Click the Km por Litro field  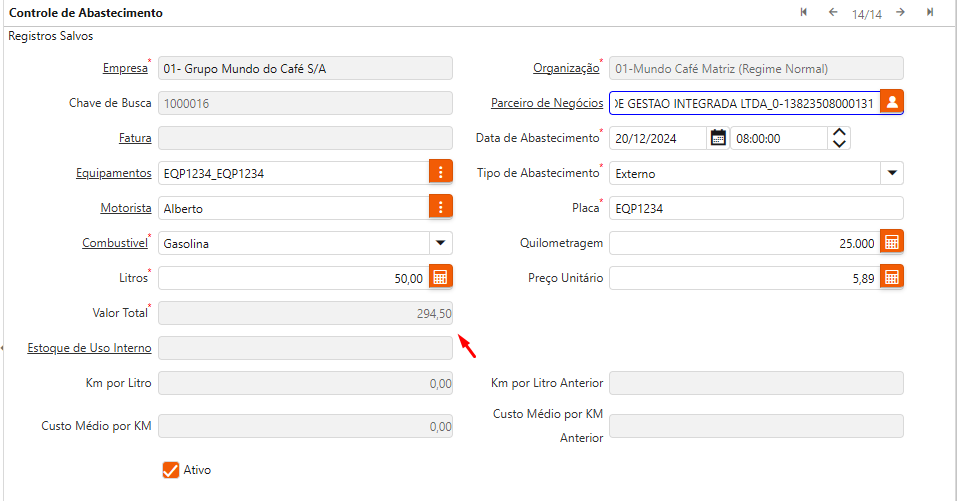click(x=305, y=383)
